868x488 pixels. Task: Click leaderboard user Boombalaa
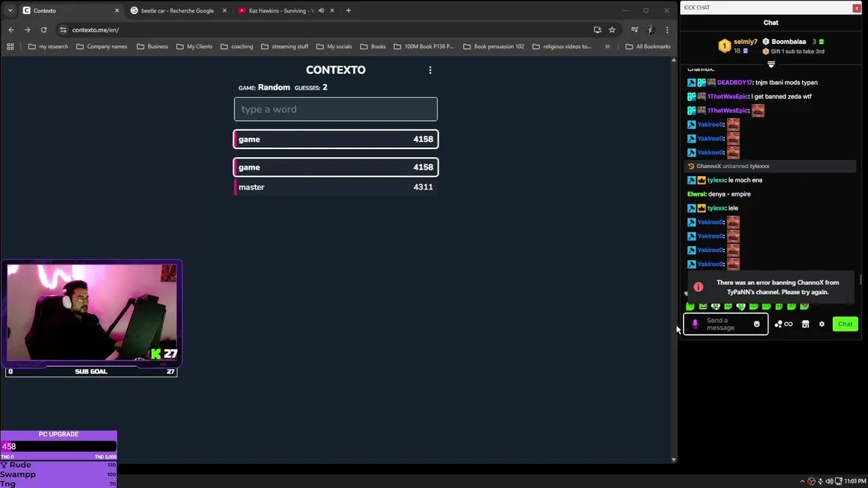click(x=789, y=42)
